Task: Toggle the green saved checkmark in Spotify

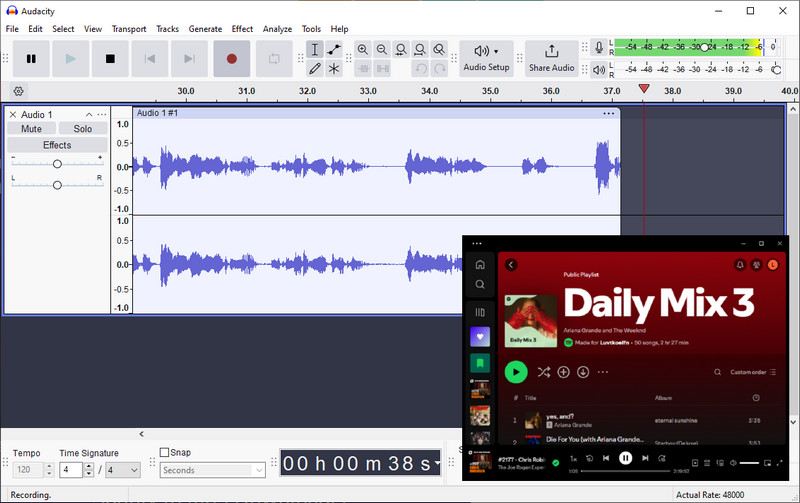Action: click(556, 463)
